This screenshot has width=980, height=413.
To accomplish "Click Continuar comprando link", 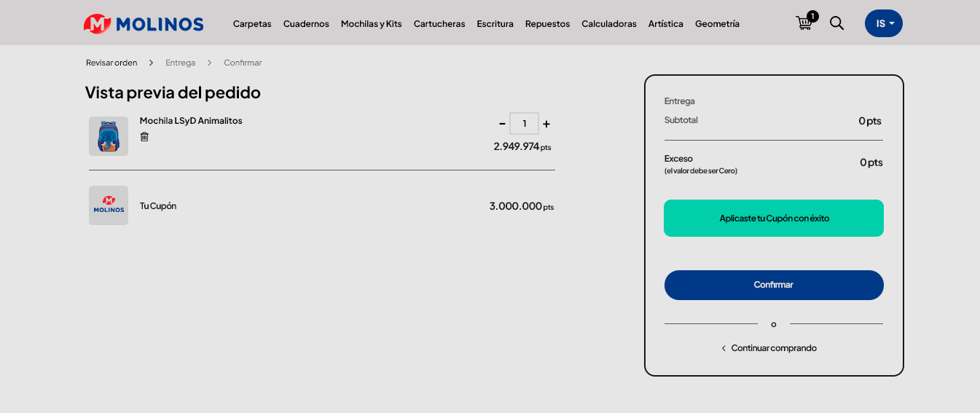I will click(773, 348).
